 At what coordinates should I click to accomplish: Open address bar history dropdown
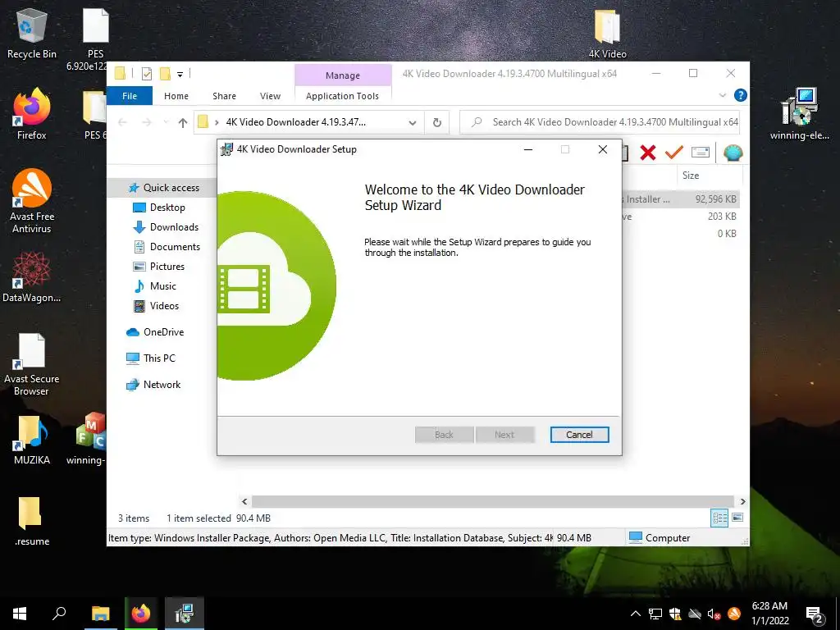pos(413,123)
